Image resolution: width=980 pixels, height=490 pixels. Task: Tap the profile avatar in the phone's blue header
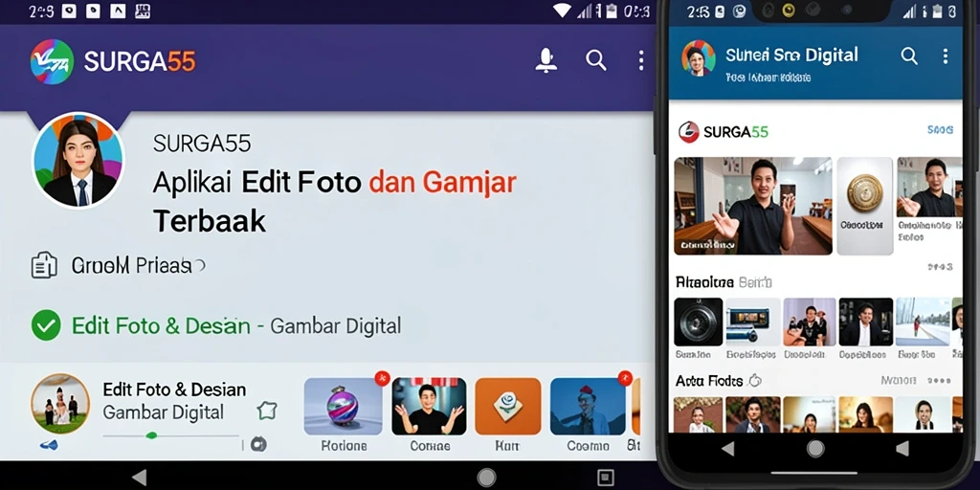[x=698, y=58]
